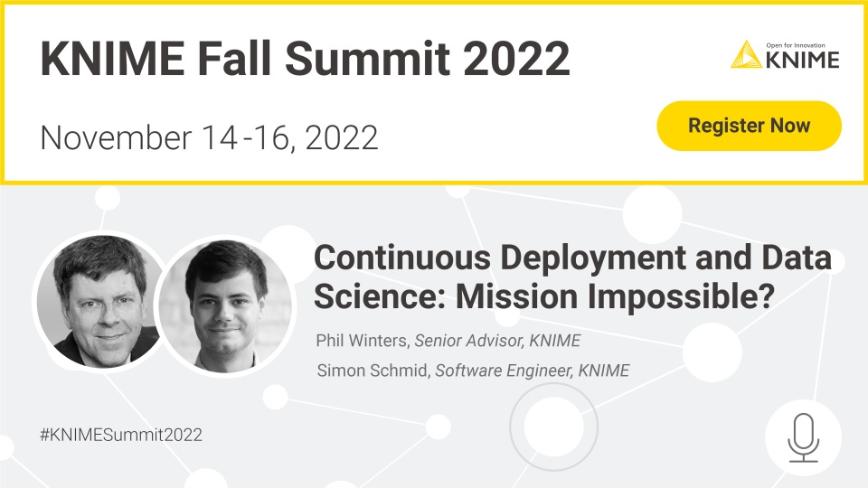Screen dimensions: 868x488
Task: Click the small white node at top left of gray area
Action: tap(108, 198)
